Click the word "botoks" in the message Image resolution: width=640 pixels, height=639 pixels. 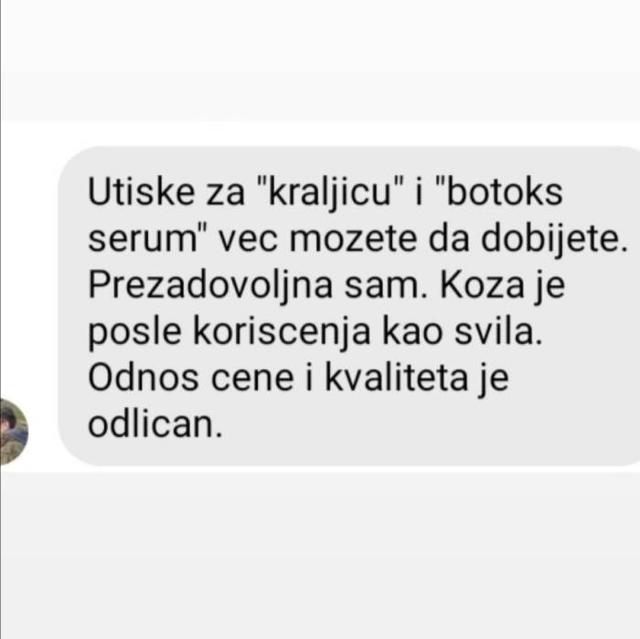pyautogui.click(x=505, y=192)
